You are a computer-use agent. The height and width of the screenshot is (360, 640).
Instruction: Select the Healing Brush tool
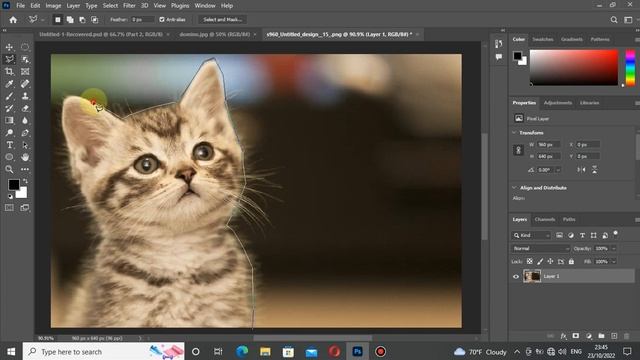[x=25, y=84]
